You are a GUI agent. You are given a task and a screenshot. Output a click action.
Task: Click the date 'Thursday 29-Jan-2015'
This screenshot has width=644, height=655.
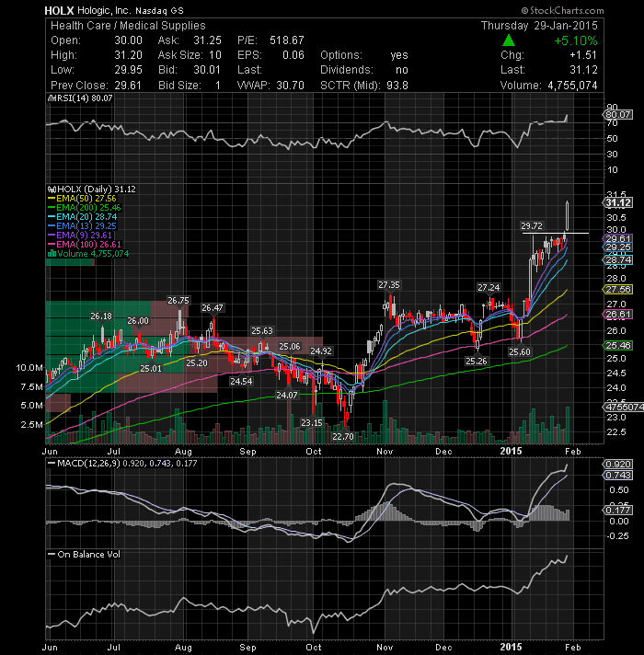pos(539,26)
